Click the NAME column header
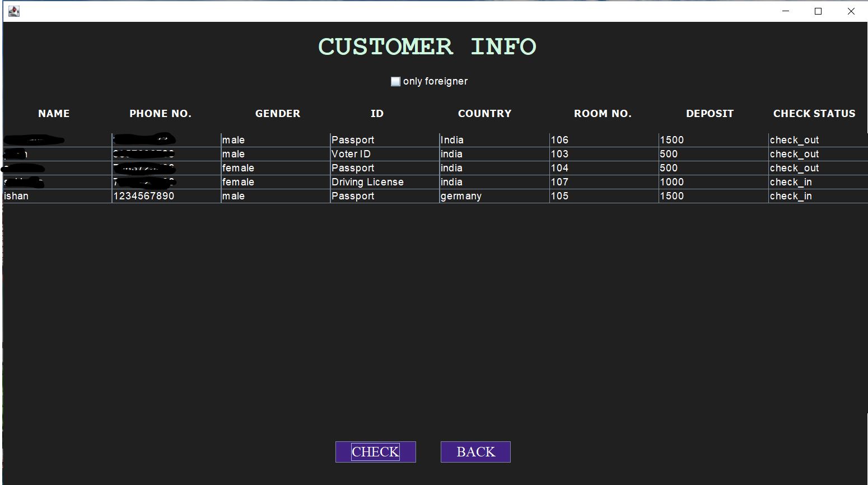Viewport: 868px width, 485px height. pos(54,114)
